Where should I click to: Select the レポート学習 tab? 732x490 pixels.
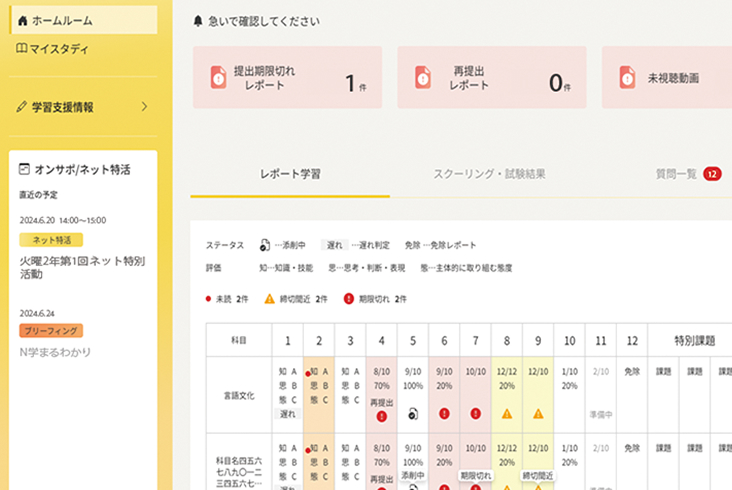pos(290,174)
